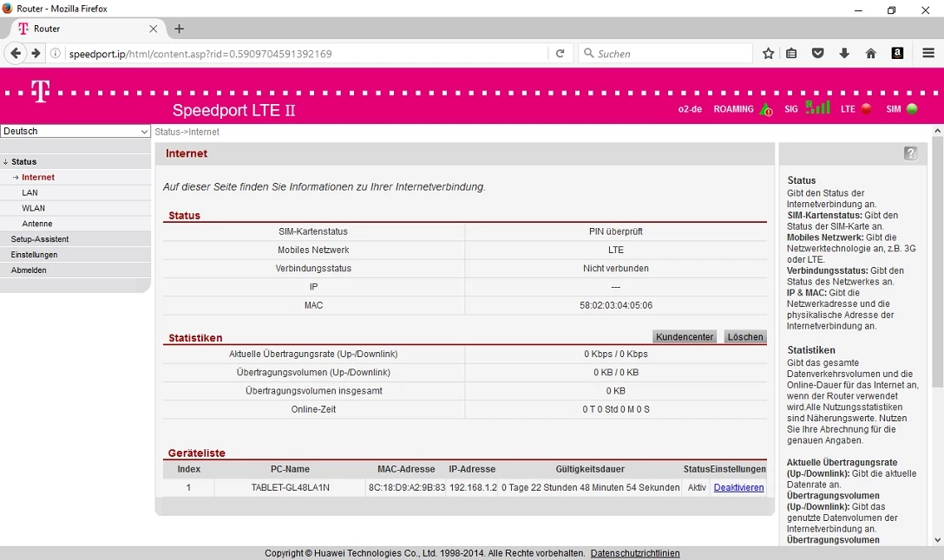Click the vertical scrollbar thumb
This screenshot has width=944, height=560.
tap(937, 262)
